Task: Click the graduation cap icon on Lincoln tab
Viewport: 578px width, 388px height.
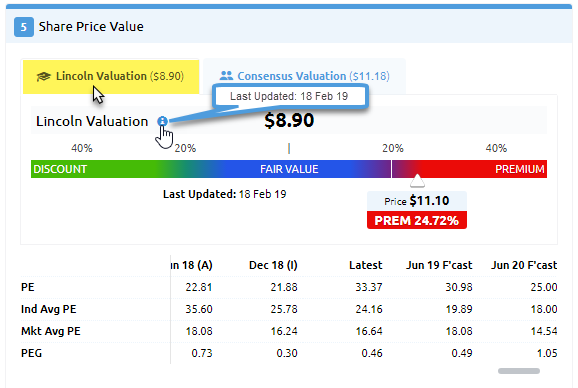Action: pos(43,76)
